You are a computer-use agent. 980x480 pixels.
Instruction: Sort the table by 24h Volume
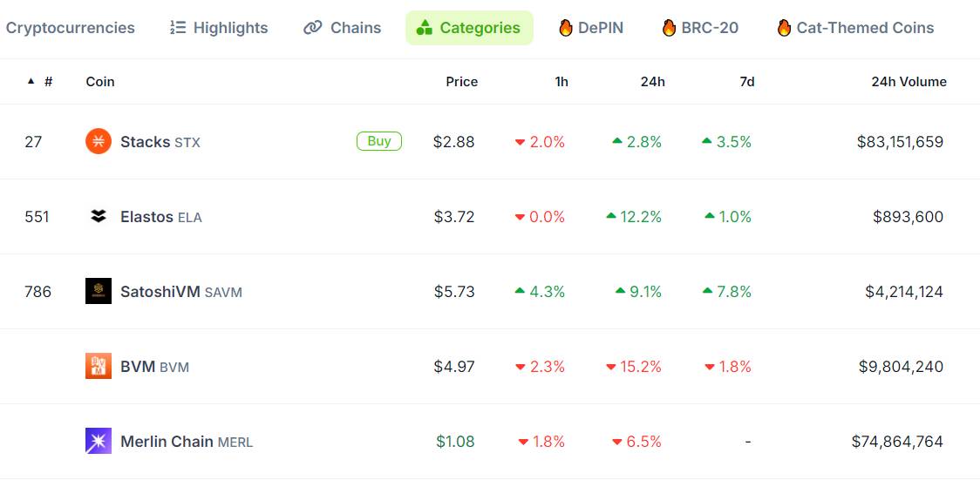click(909, 82)
